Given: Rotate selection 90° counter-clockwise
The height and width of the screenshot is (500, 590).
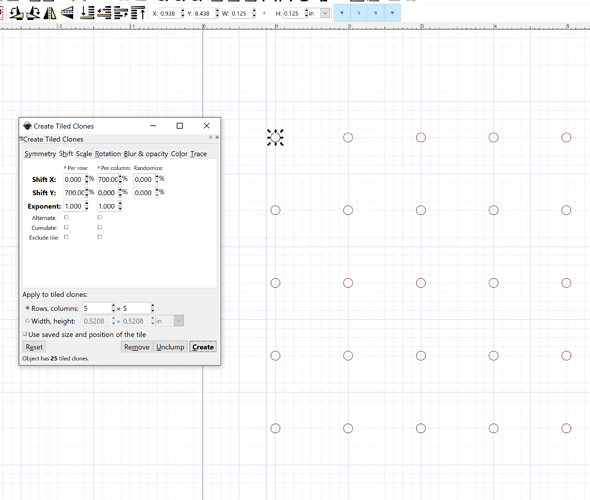Looking at the screenshot, I should point(16,14).
